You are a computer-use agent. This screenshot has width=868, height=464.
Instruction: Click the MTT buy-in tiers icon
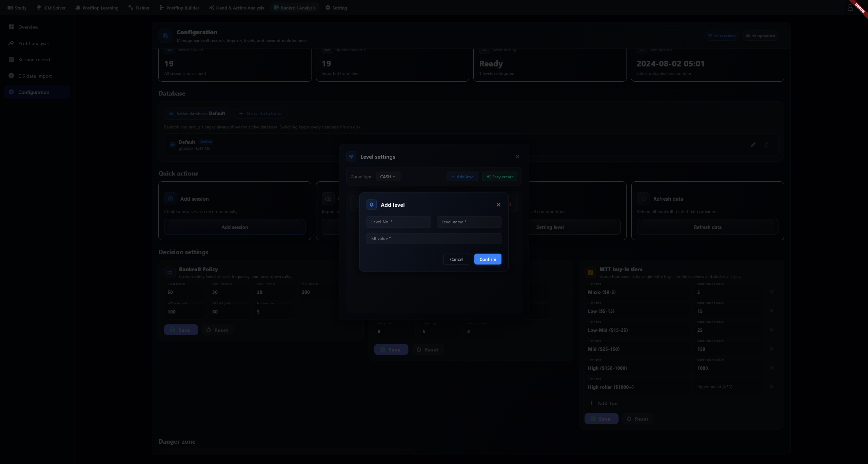(590, 272)
